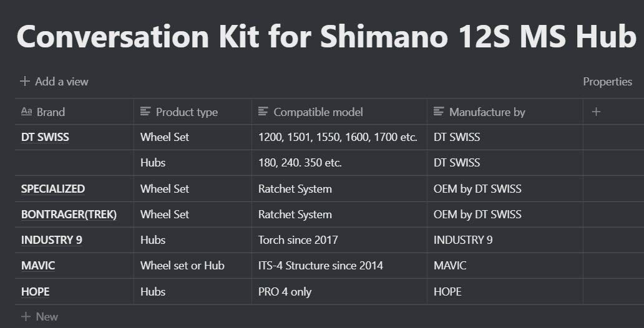Click the Wheel set or Hub cell
Image resolution: width=644 pixels, height=328 pixels.
pos(182,266)
